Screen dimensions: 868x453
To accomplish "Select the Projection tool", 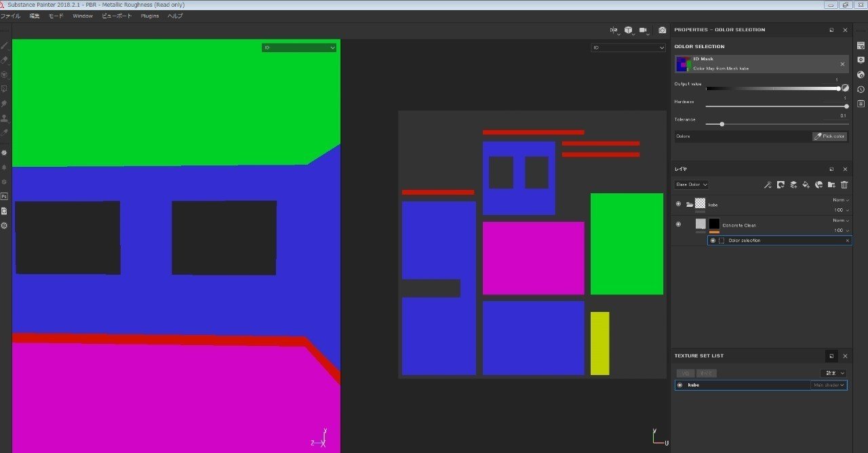I will [4, 75].
